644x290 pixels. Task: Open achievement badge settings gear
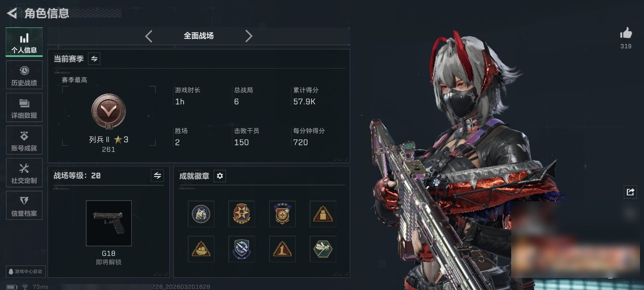(220, 176)
